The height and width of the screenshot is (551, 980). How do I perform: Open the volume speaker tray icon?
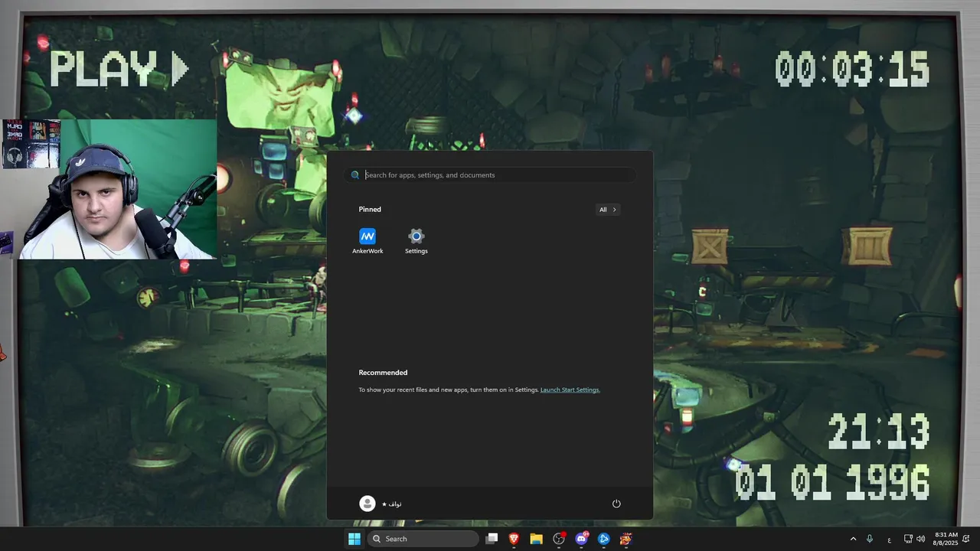pyautogui.click(x=920, y=539)
